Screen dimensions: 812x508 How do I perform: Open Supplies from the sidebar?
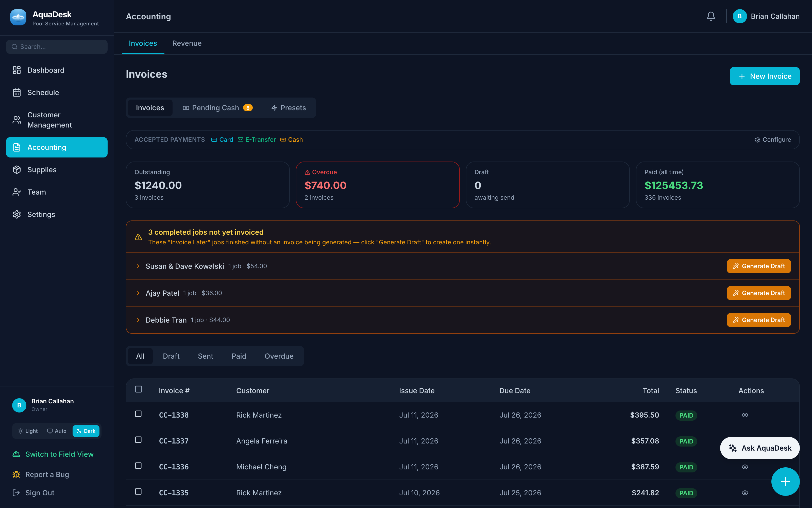pyautogui.click(x=57, y=170)
